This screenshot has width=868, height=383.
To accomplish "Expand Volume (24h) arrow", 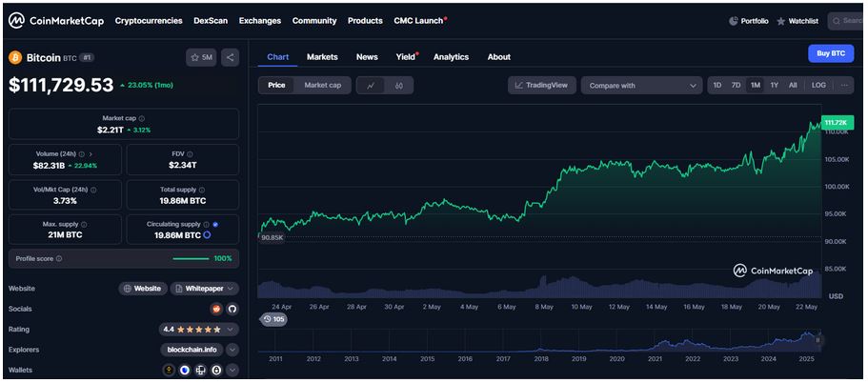I will click(x=91, y=153).
